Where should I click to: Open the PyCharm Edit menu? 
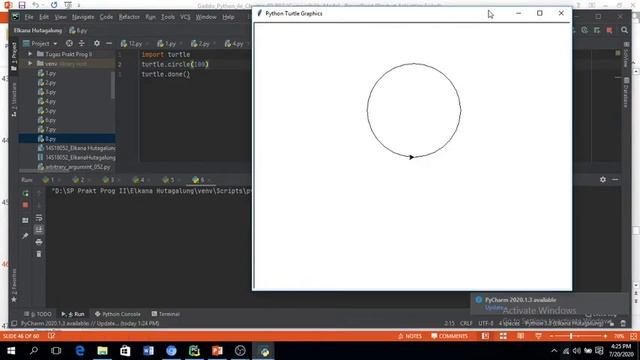point(44,17)
